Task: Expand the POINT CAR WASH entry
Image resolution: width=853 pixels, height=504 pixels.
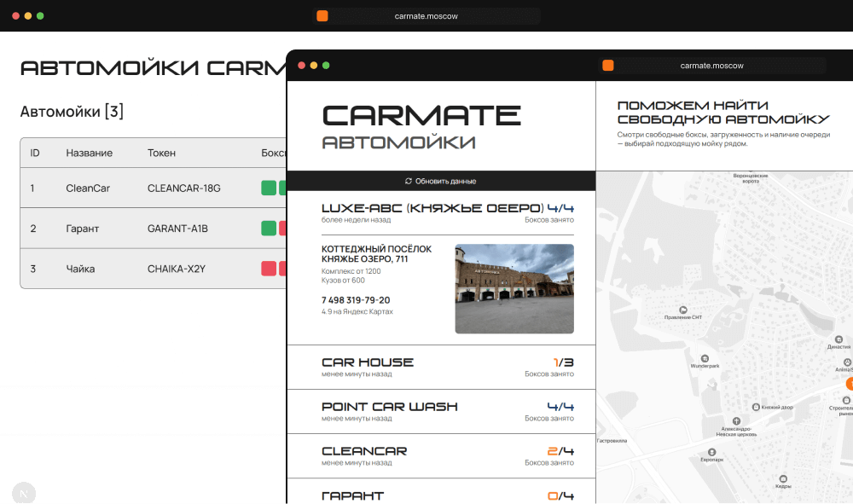Action: pyautogui.click(x=441, y=412)
